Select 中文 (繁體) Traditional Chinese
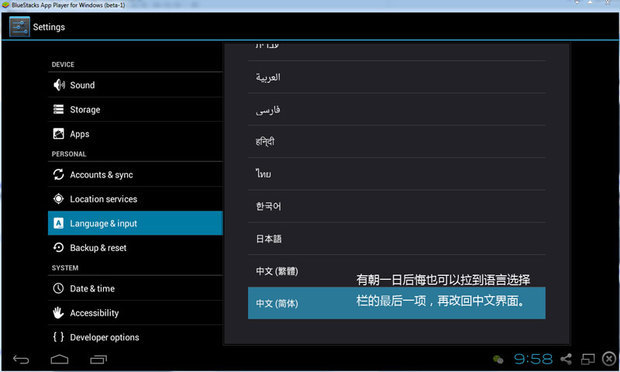This screenshot has height=372, width=620. pos(397,271)
